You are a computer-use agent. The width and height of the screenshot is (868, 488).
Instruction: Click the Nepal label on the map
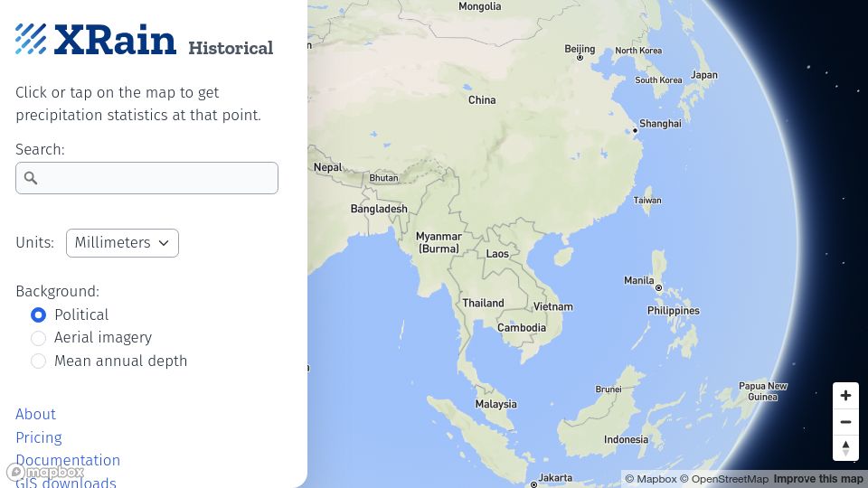(x=327, y=167)
